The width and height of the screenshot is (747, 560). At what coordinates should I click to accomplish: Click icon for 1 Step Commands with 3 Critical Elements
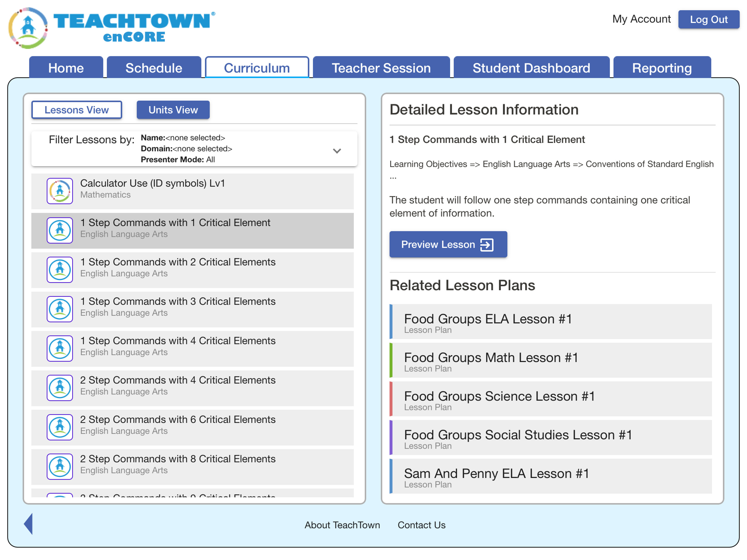pyautogui.click(x=60, y=309)
